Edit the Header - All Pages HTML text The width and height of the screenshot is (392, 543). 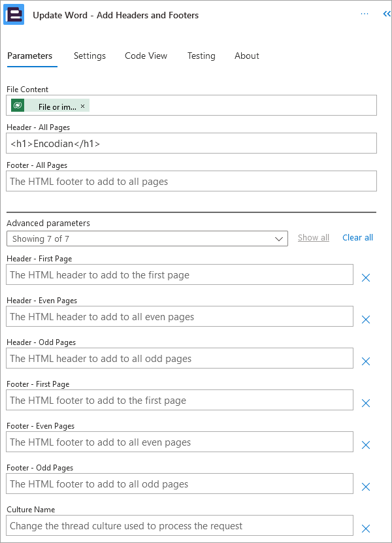(191, 143)
